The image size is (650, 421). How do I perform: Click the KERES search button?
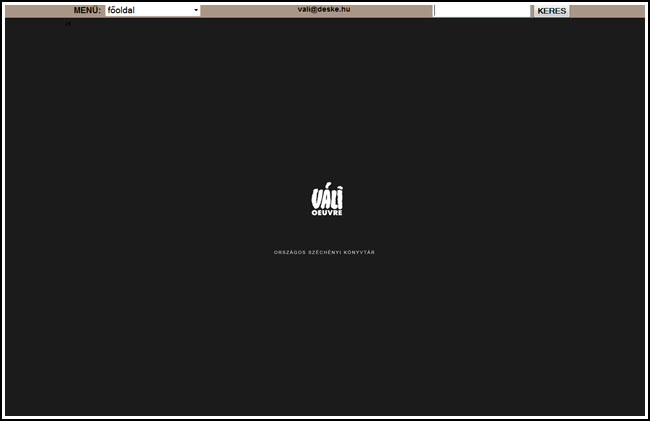(551, 11)
